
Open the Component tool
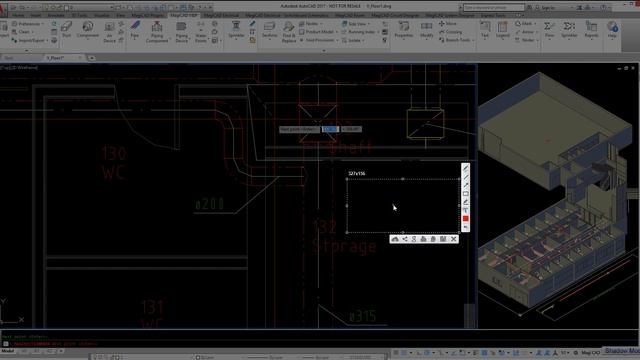tap(87, 29)
